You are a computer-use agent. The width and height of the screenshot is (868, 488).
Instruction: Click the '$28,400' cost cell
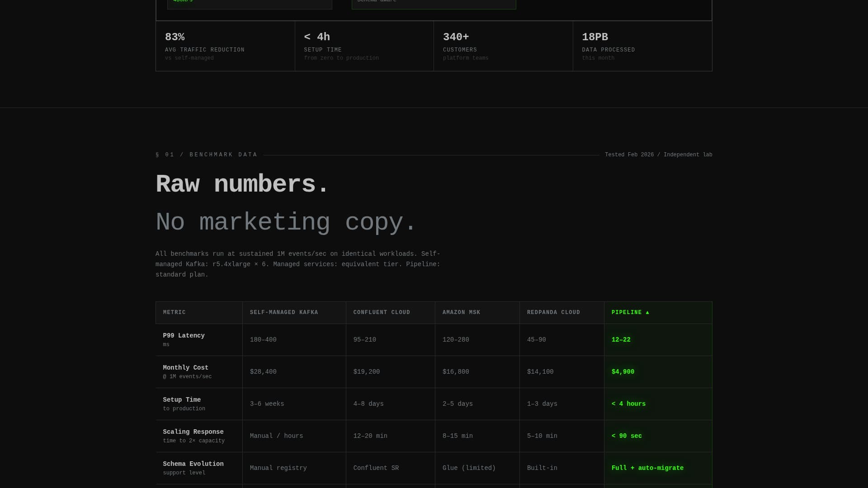[x=294, y=372]
